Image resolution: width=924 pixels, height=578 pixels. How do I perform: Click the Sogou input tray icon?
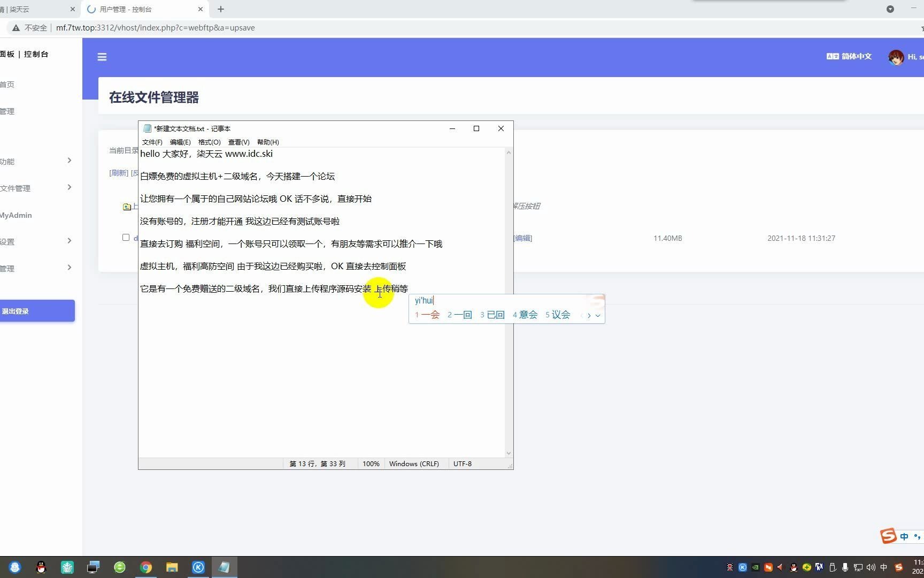pos(899,568)
